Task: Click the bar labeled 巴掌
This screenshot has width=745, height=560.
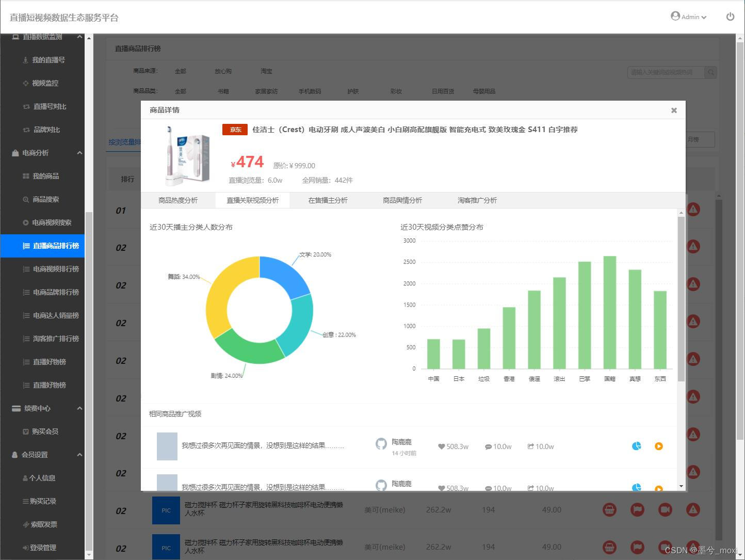Action: 585,315
